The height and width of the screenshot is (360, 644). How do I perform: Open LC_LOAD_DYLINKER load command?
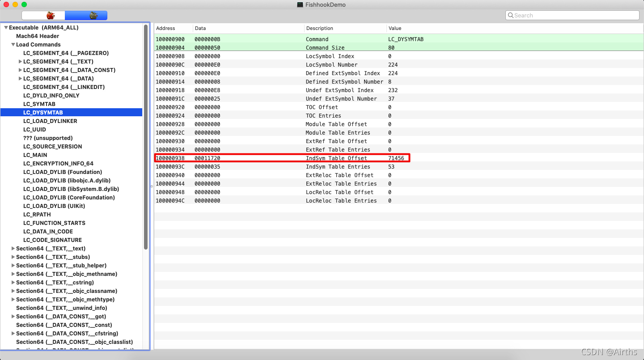click(x=50, y=121)
